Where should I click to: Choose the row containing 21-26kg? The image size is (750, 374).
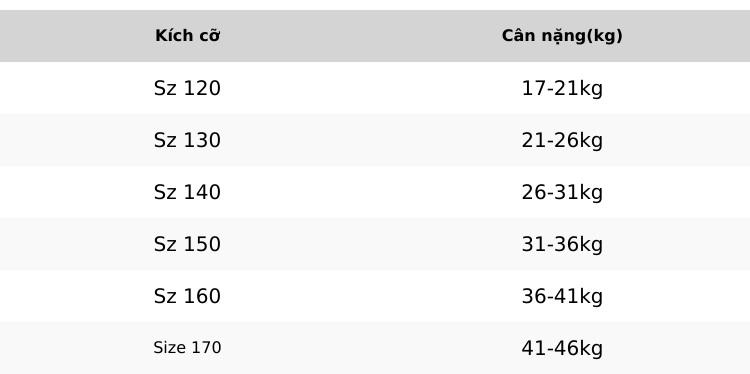click(375, 140)
